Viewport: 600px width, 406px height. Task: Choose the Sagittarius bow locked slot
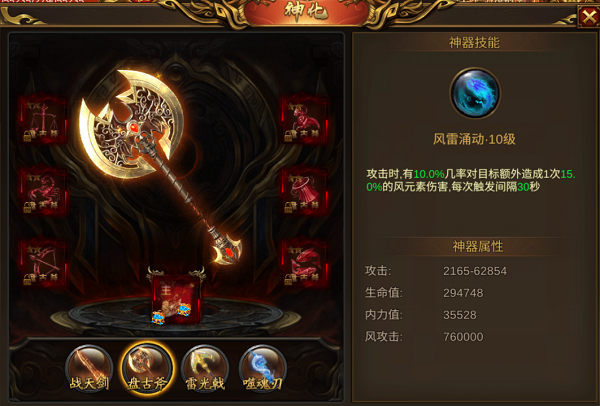point(43,264)
